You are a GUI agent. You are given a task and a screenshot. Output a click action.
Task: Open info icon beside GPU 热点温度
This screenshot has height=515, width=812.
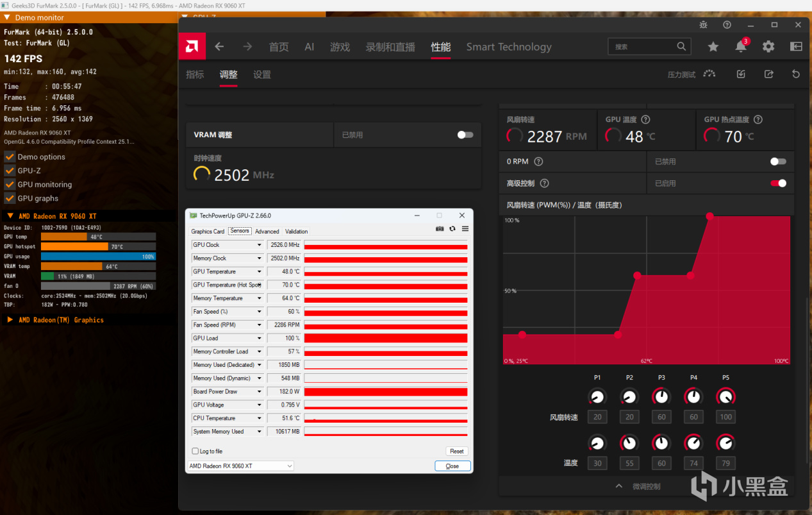758,119
